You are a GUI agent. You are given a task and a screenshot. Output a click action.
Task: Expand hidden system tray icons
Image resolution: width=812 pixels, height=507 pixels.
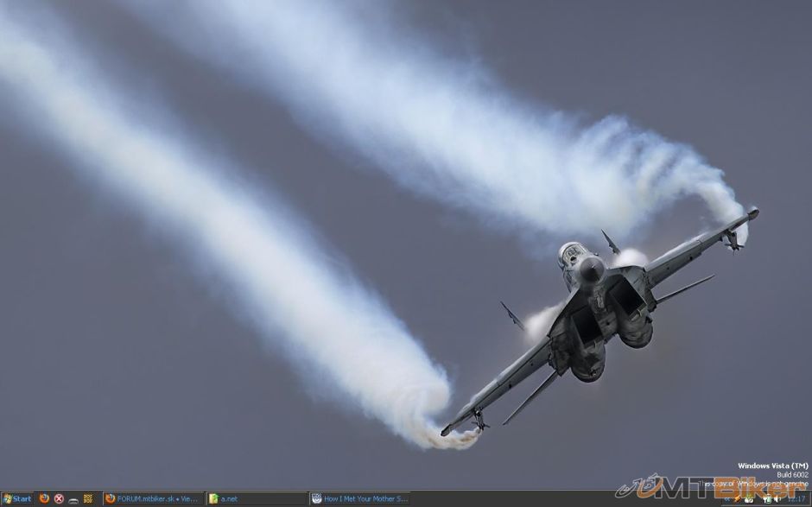tap(726, 499)
